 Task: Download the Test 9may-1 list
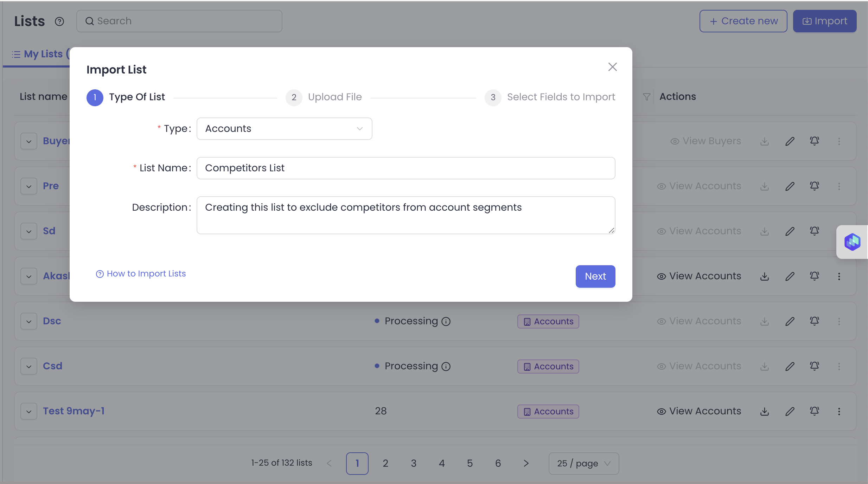765,411
